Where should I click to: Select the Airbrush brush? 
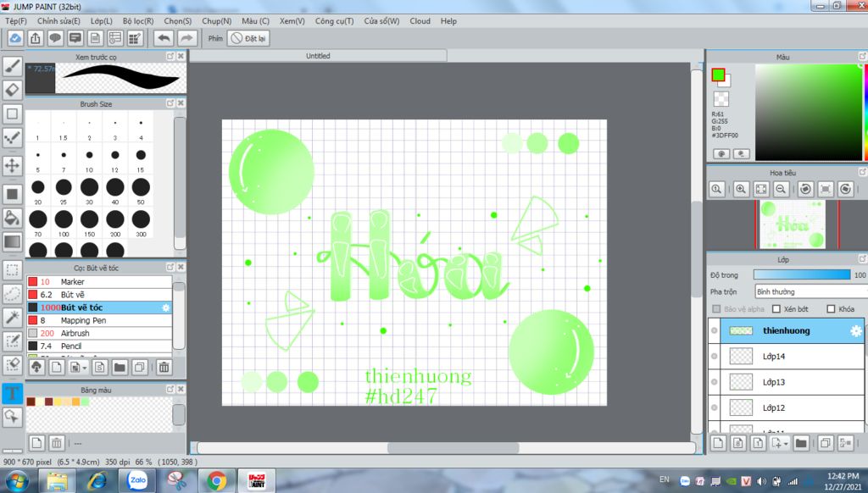click(x=100, y=333)
